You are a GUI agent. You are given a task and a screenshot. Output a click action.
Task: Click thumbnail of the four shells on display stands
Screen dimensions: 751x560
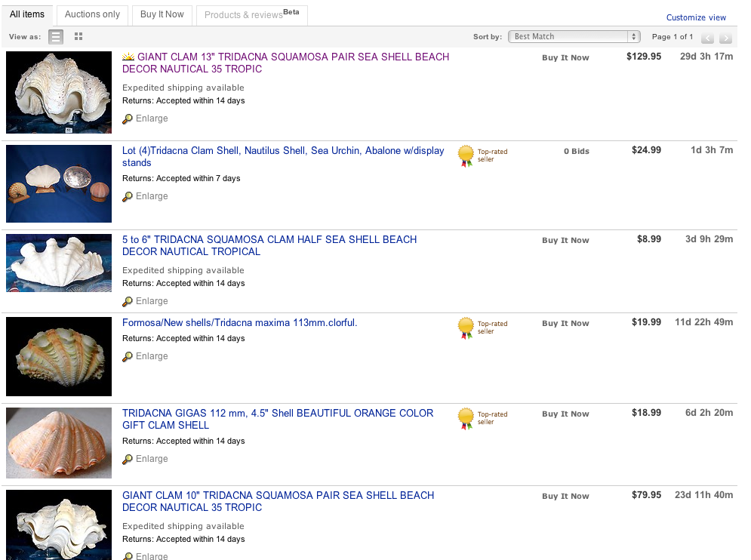click(x=59, y=184)
